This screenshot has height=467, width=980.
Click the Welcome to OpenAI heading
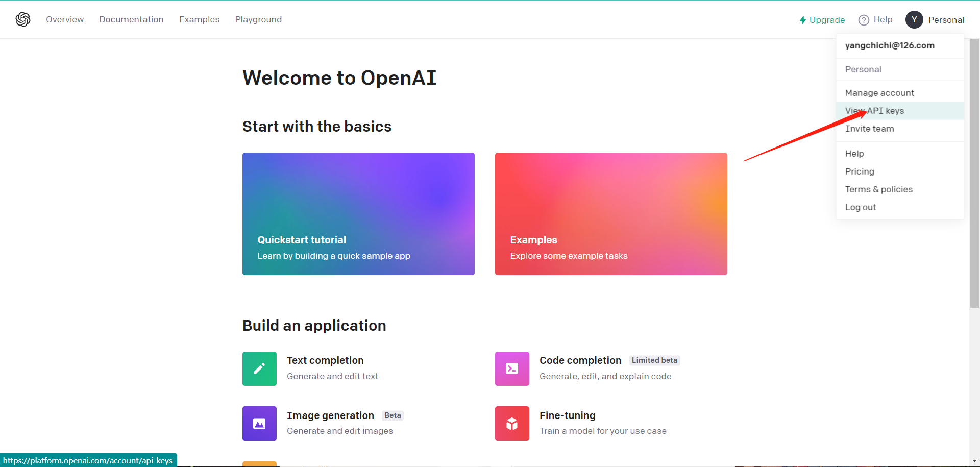coord(339,78)
